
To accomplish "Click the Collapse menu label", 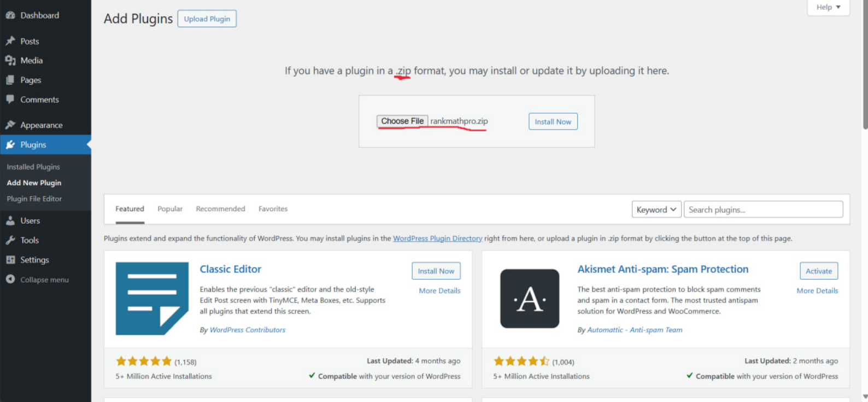I will point(45,279).
